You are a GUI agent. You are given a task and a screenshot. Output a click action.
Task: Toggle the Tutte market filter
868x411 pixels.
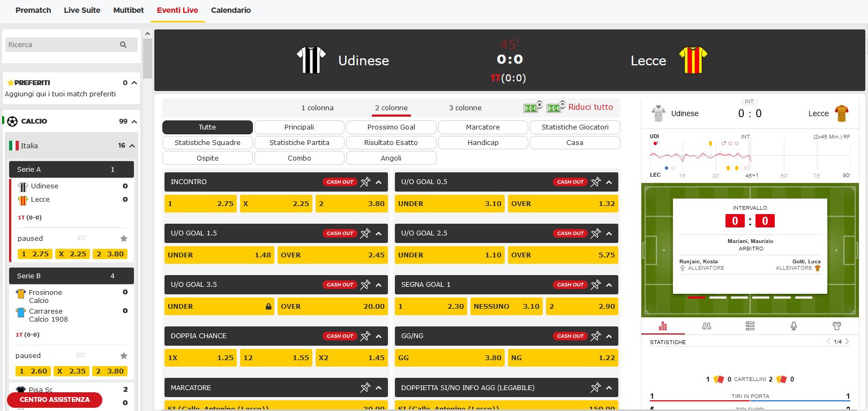coord(207,127)
